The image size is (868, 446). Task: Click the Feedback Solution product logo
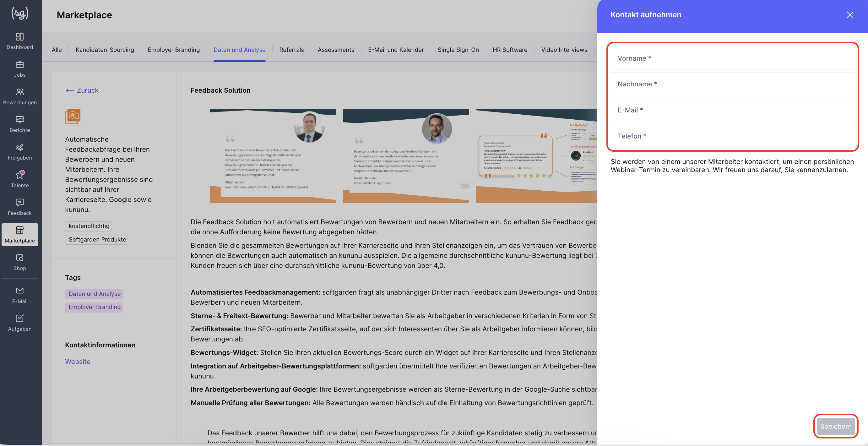73,116
